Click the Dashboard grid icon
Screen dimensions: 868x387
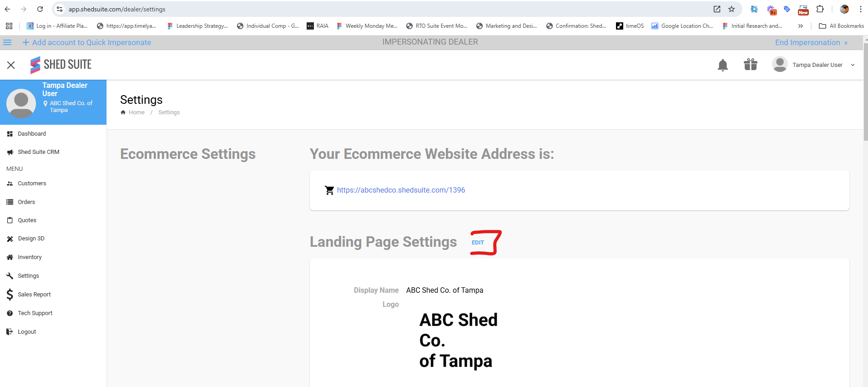click(10, 134)
